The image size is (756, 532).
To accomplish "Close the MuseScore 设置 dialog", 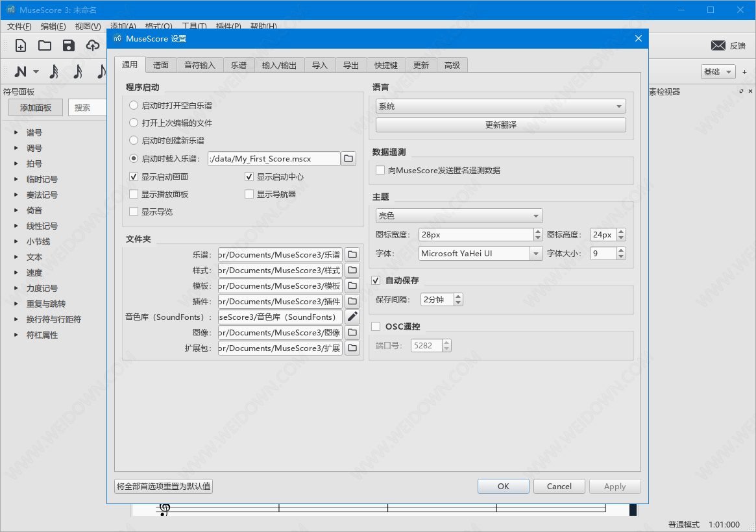I will click(x=639, y=38).
